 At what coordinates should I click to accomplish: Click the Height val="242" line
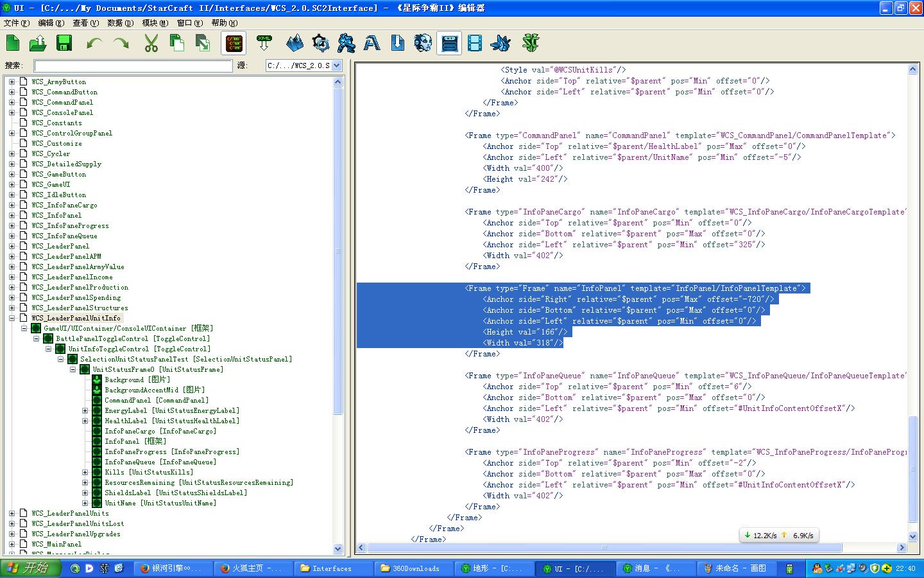coord(525,179)
